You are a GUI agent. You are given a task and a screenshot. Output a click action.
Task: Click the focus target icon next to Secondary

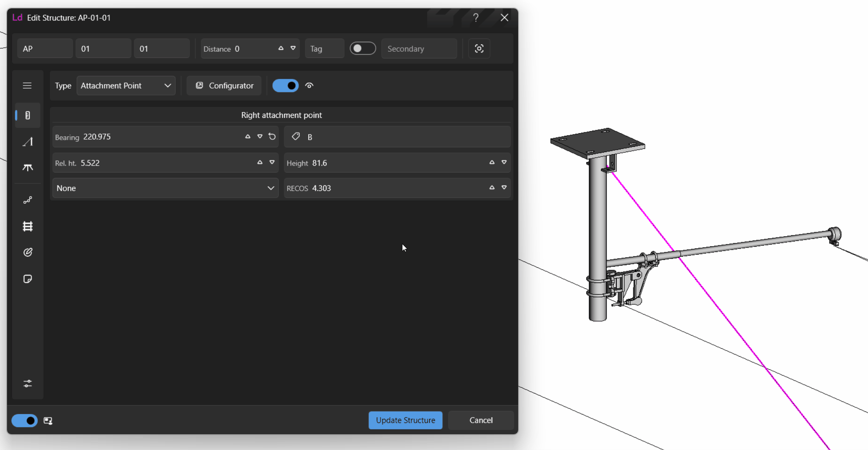point(479,49)
